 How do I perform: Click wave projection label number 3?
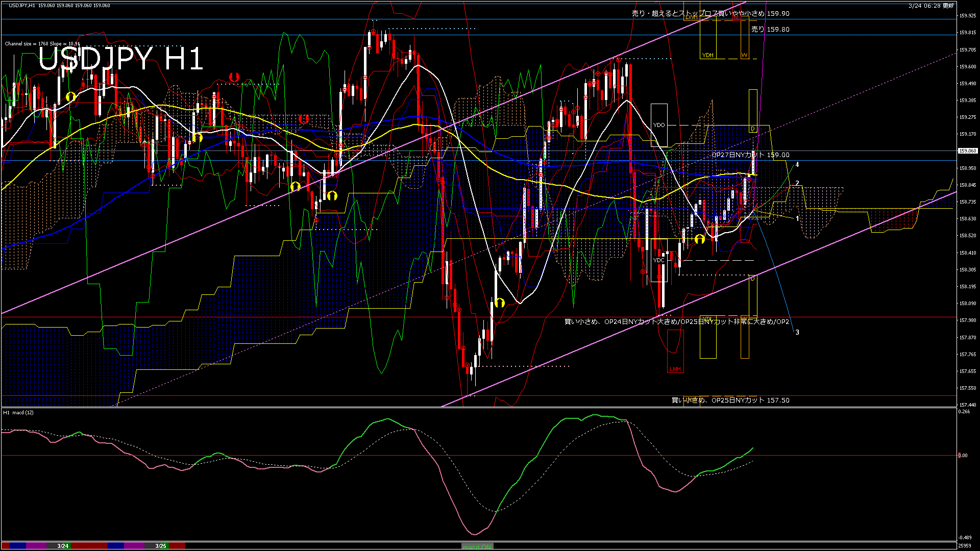coord(797,332)
